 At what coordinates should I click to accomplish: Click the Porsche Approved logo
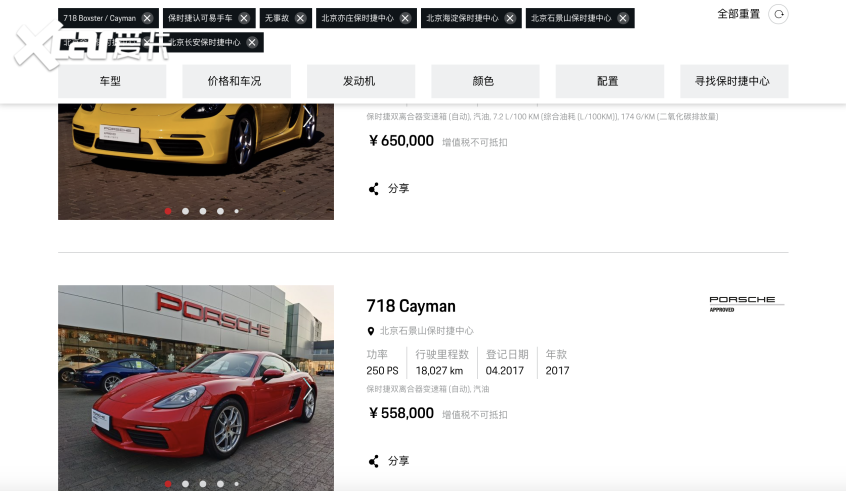point(746,304)
